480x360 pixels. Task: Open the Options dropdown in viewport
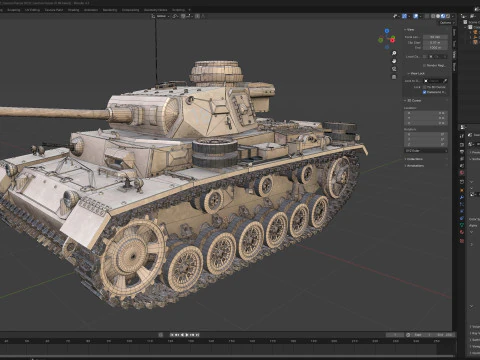(x=447, y=23)
